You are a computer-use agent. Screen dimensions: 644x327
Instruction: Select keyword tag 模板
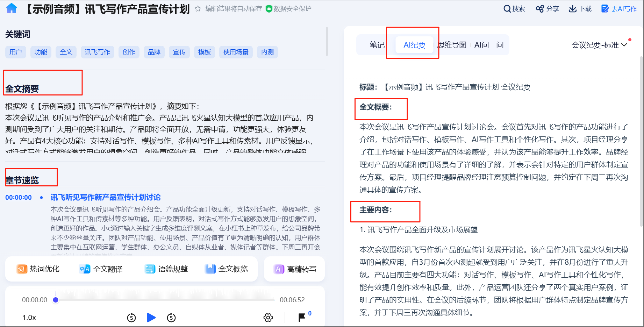(x=205, y=52)
